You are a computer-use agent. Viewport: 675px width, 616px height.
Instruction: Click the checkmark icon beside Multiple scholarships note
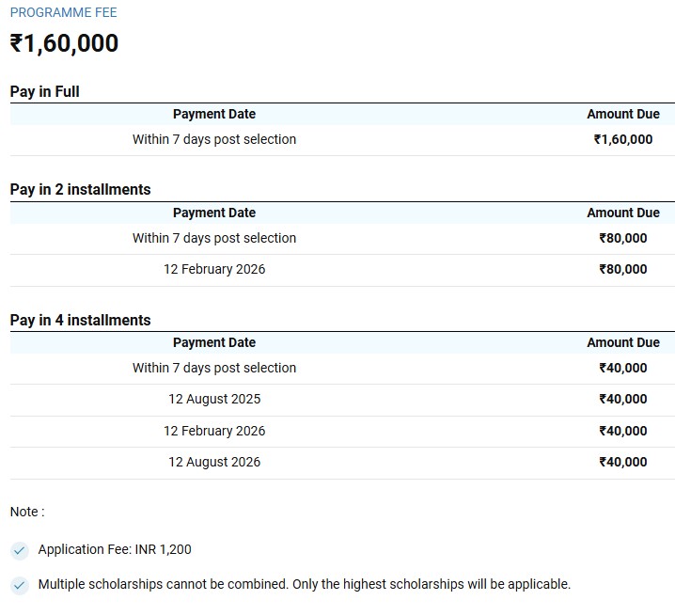(x=20, y=585)
